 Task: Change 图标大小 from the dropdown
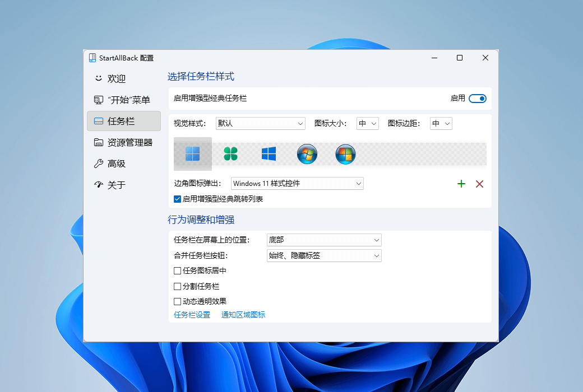[367, 123]
